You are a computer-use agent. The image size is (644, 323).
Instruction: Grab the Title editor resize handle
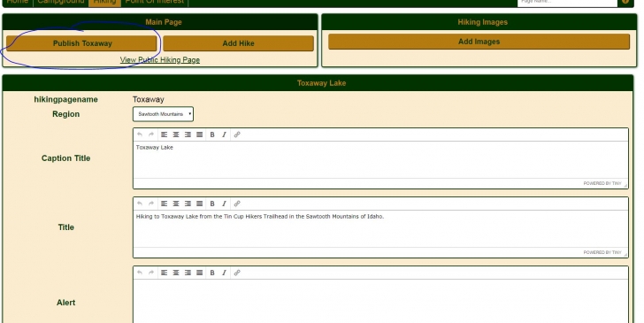point(625,254)
